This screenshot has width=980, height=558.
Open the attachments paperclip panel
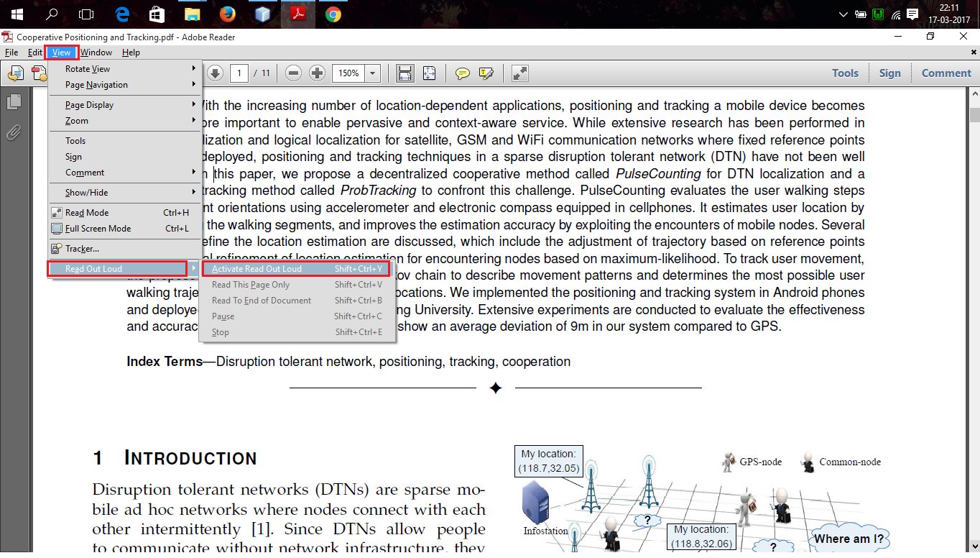point(15,132)
